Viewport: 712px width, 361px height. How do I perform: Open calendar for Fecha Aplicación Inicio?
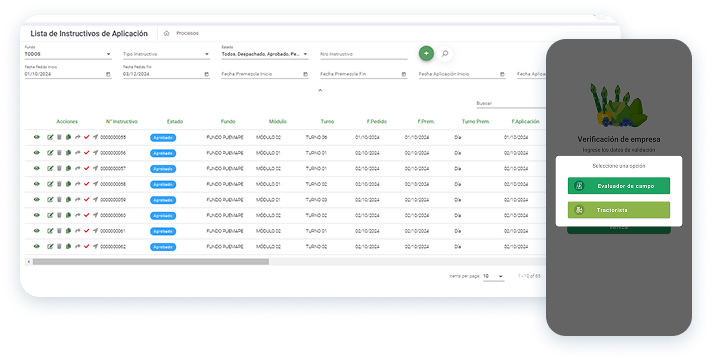(502, 74)
